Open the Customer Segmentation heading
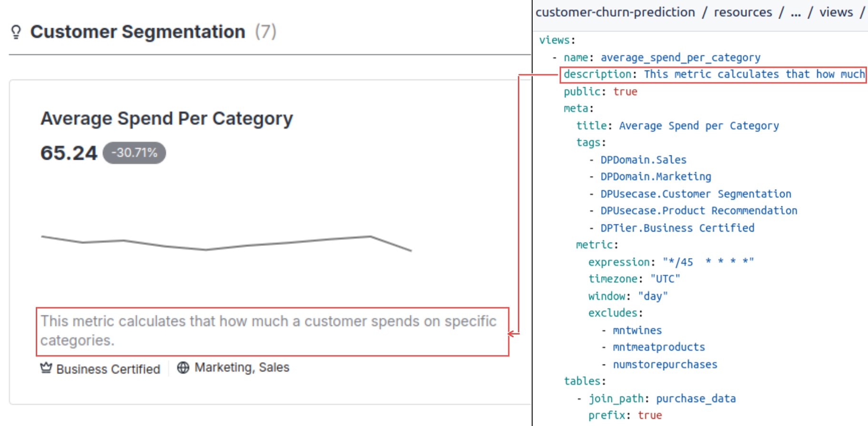868x426 pixels. [138, 32]
